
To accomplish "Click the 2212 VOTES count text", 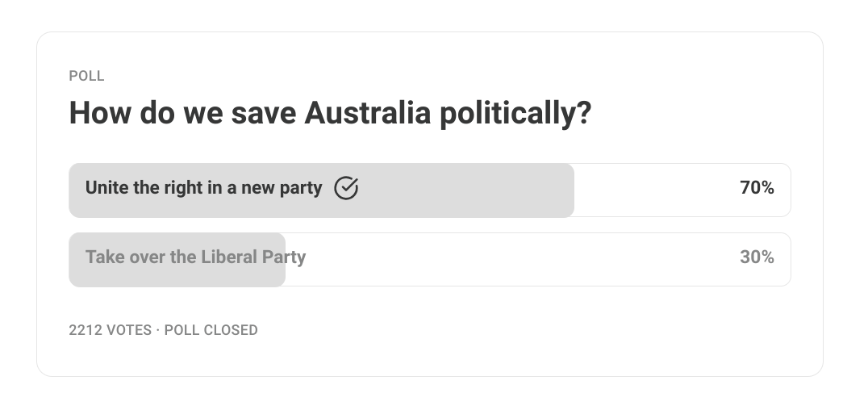I will pos(111,330).
